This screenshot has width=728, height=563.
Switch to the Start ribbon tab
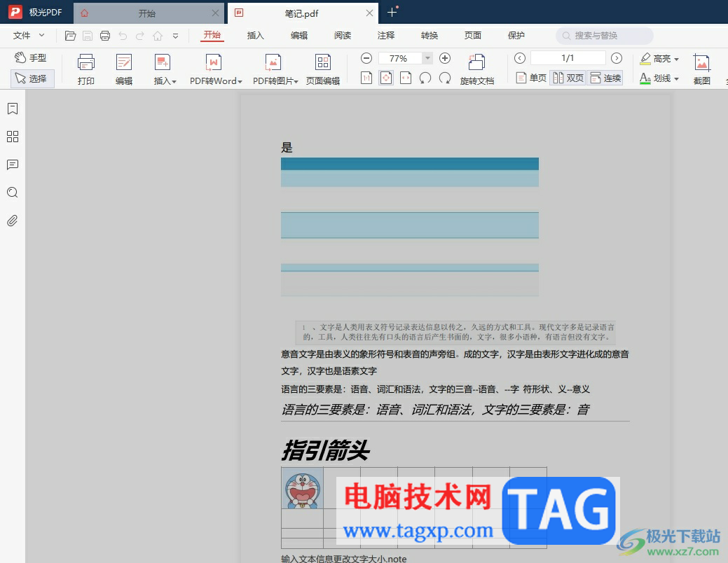pyautogui.click(x=212, y=35)
